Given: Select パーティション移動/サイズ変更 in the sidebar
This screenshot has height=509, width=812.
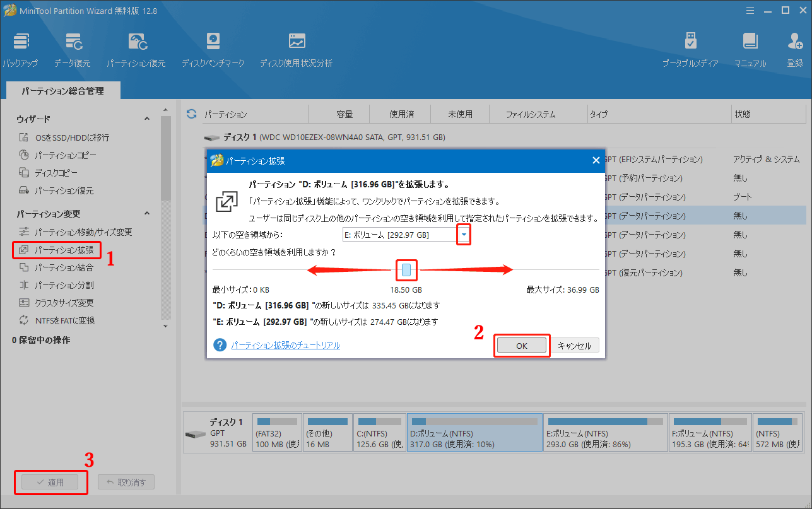Looking at the screenshot, I should point(76,232).
